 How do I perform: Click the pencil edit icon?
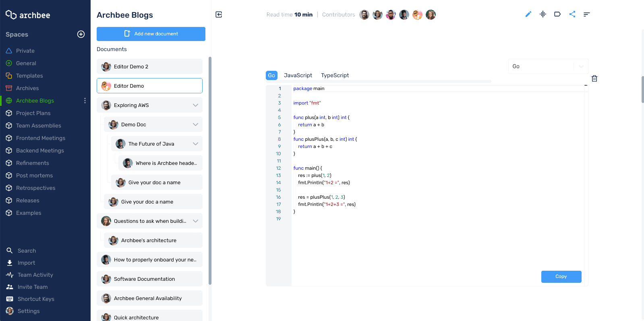(x=528, y=14)
